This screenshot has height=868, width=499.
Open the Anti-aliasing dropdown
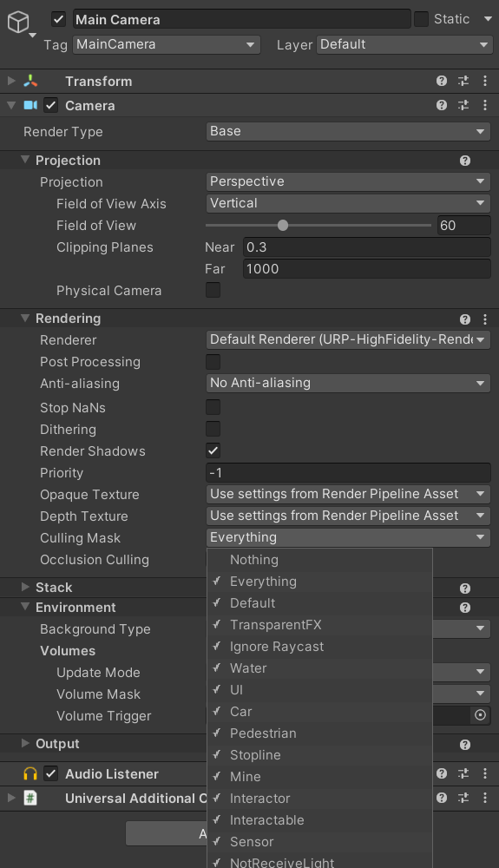[348, 383]
